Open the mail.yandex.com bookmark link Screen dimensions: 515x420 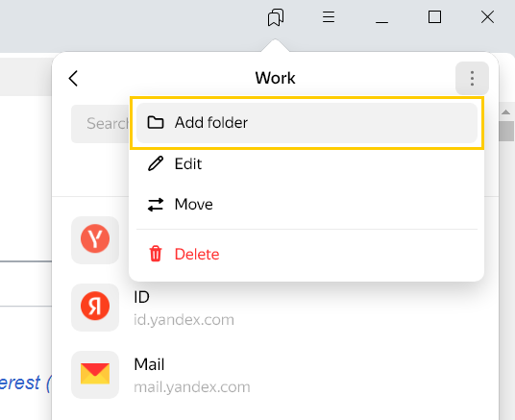192,387
